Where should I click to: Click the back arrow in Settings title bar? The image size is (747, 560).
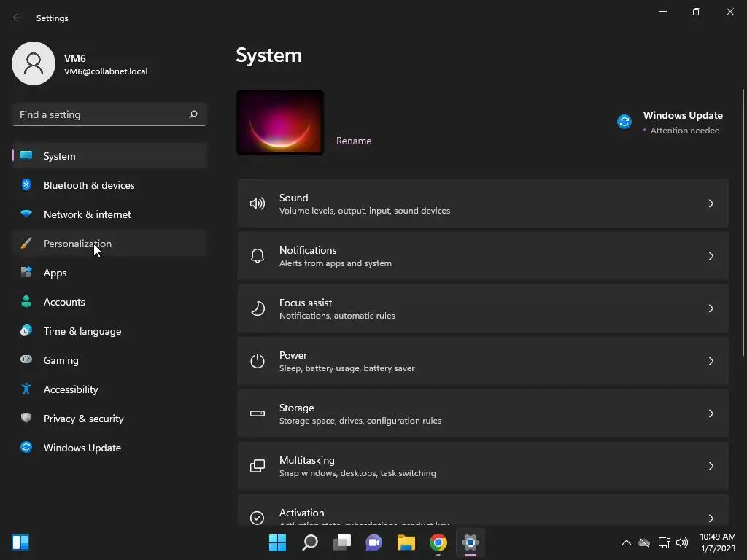17,17
